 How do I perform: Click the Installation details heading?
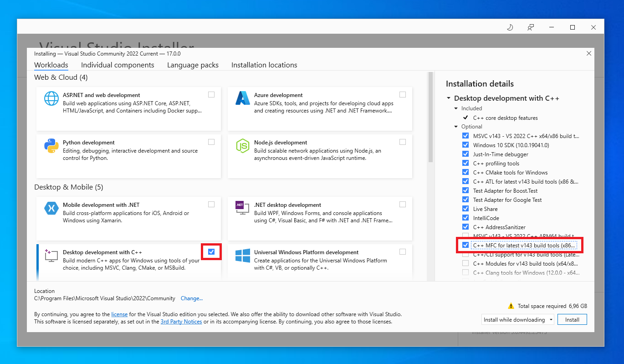[480, 84]
